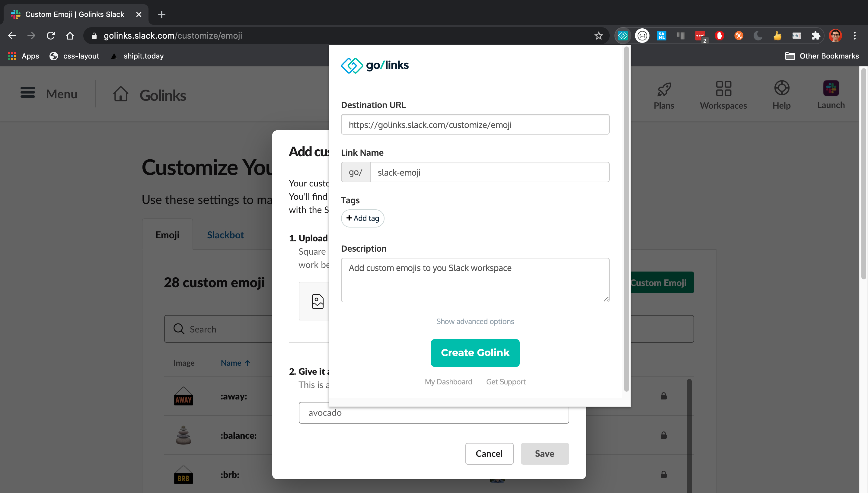Bookmark this page with the star icon
Screen dimensions: 868x493
[598, 36]
